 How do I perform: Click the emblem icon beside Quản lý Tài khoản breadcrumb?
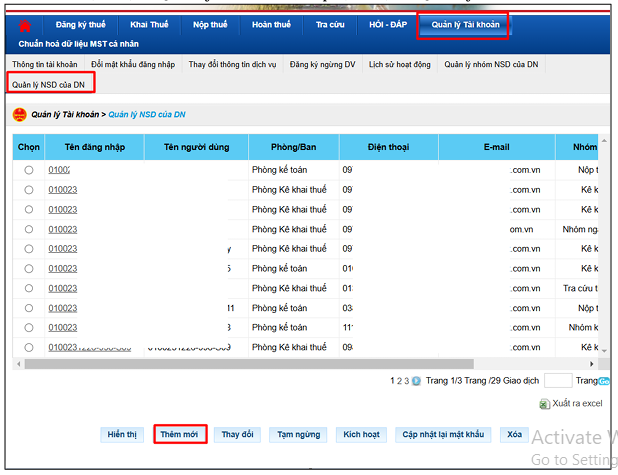tap(20, 115)
